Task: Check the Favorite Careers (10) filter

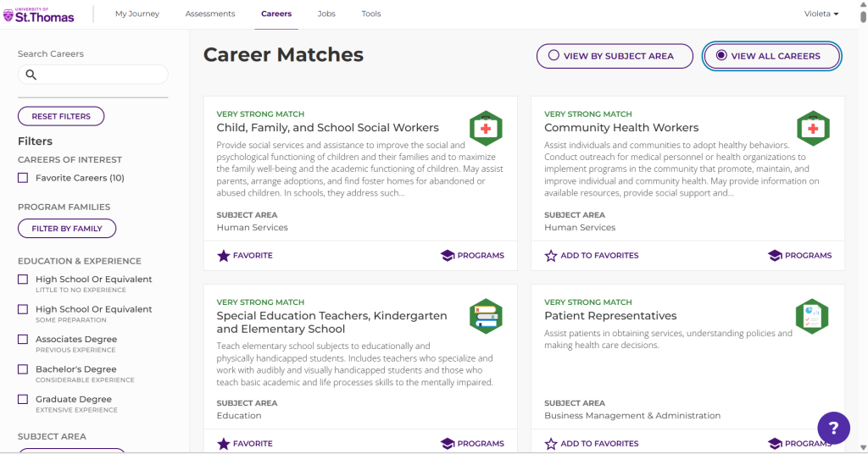Action: click(23, 178)
